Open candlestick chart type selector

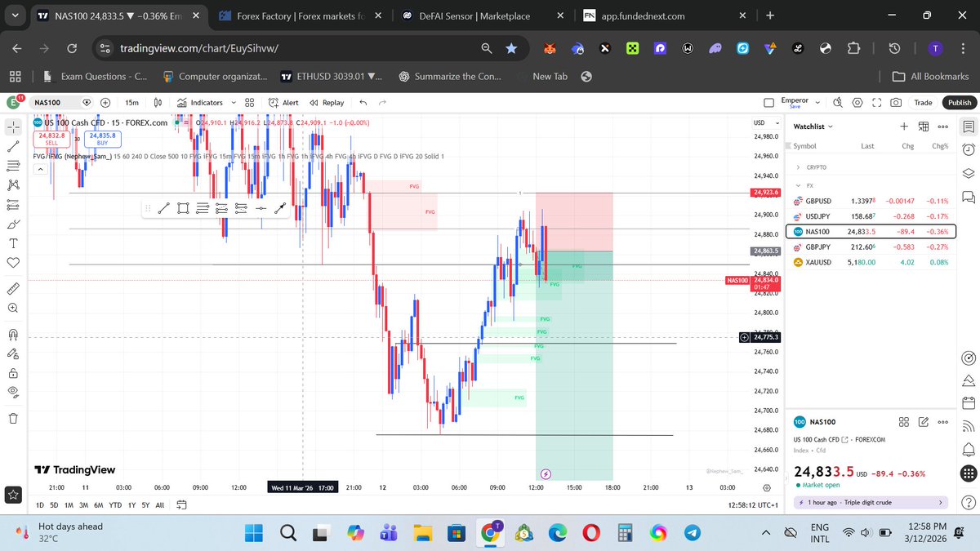click(158, 103)
